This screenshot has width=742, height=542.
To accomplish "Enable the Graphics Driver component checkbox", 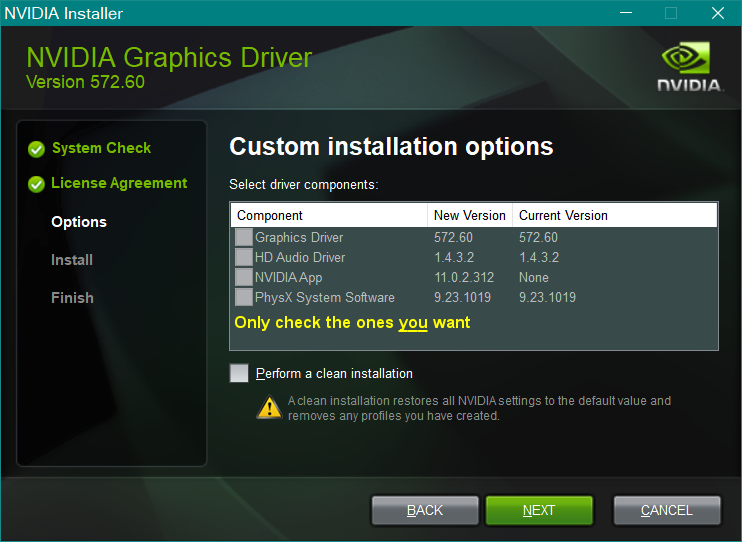I will [244, 238].
